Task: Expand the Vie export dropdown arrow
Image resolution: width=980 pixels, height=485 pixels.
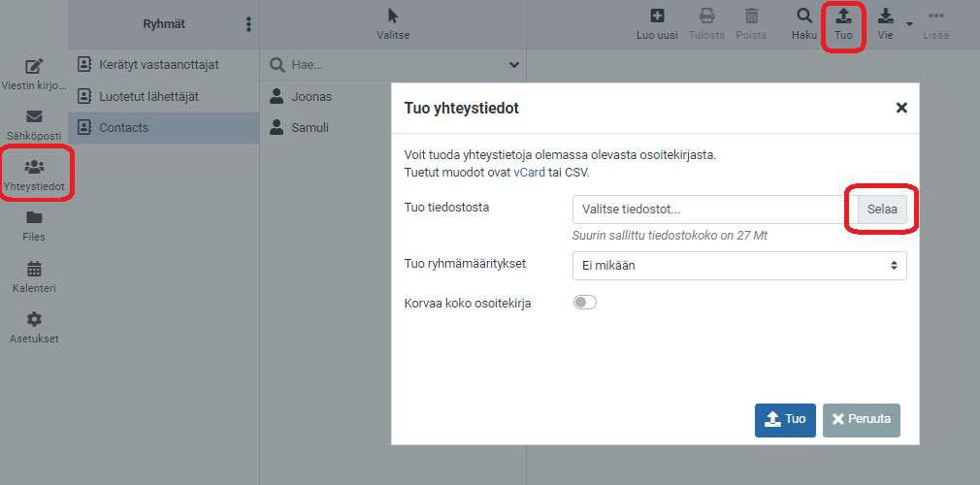Action: pyautogui.click(x=909, y=23)
